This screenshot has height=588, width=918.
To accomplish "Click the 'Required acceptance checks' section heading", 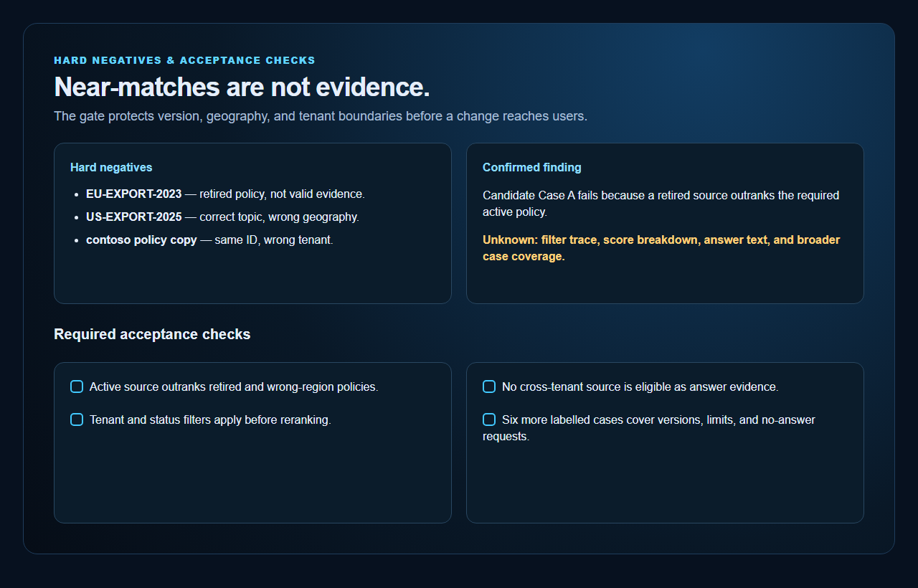I will point(152,334).
